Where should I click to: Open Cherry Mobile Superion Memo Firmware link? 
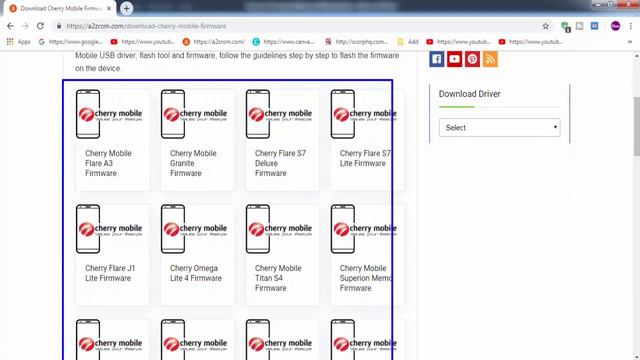pyautogui.click(x=366, y=278)
